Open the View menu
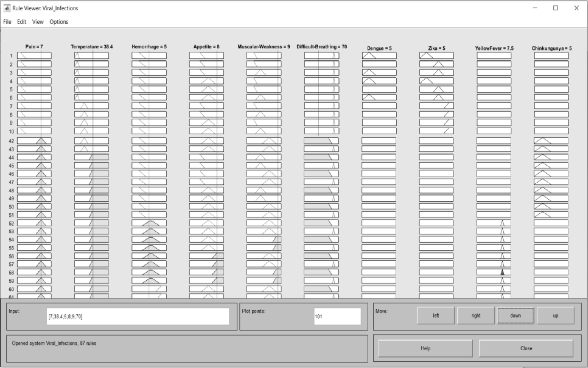 pos(38,22)
